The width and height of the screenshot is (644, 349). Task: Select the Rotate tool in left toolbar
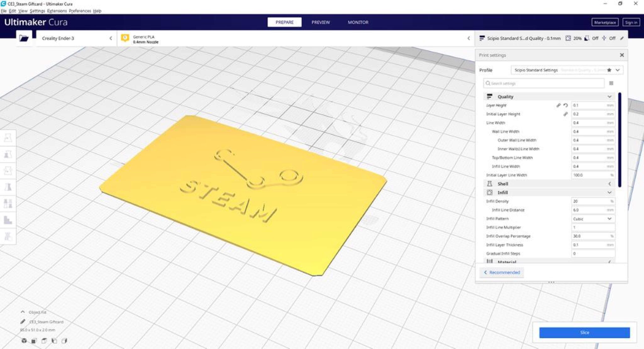(8, 170)
